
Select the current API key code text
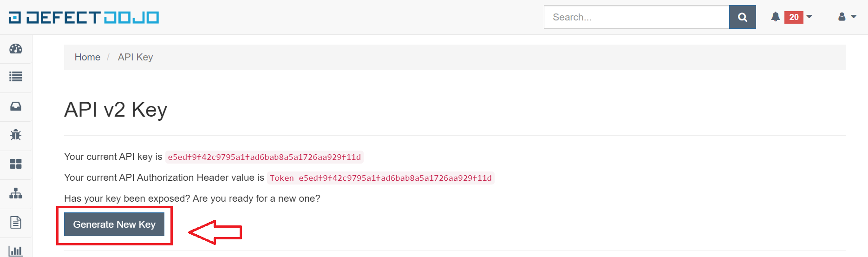264,157
